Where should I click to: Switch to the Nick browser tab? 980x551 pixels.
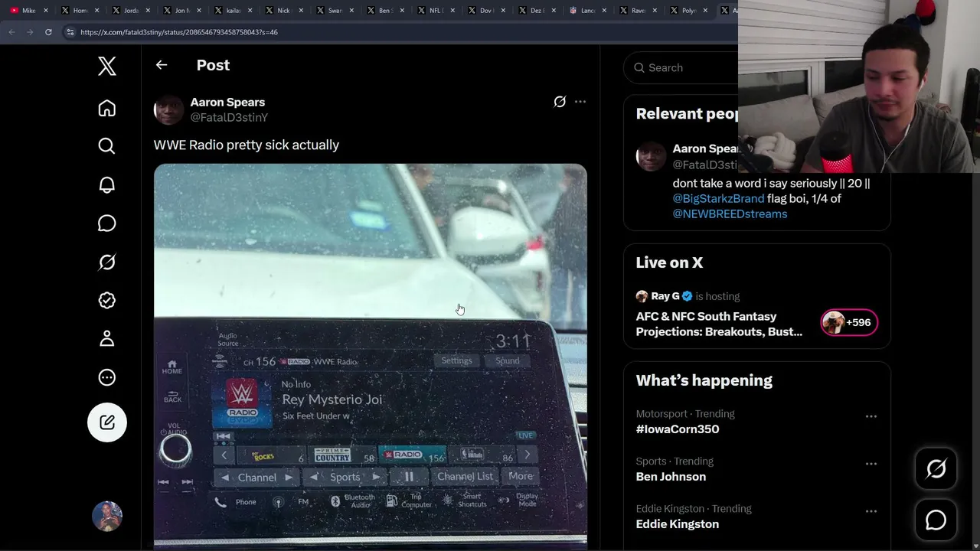(283, 11)
